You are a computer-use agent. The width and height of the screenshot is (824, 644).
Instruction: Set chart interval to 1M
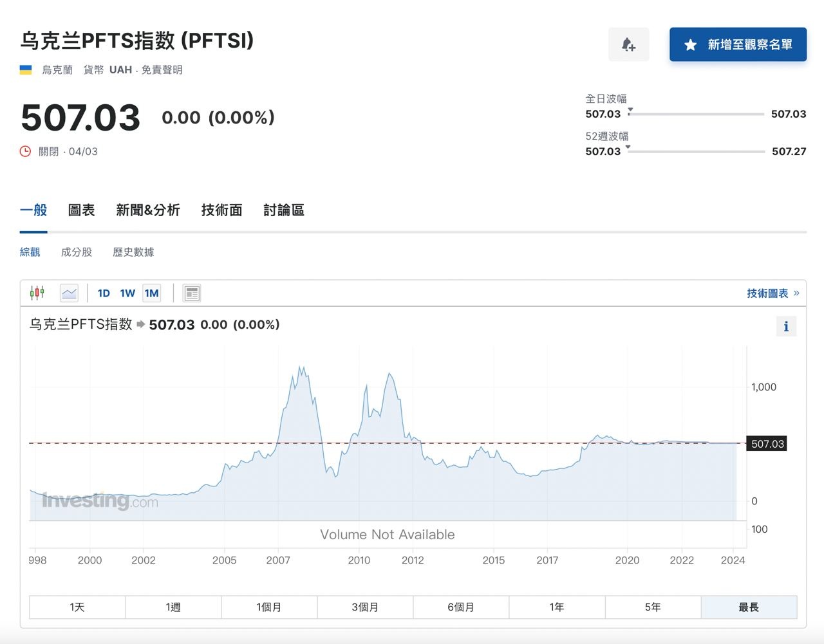151,293
